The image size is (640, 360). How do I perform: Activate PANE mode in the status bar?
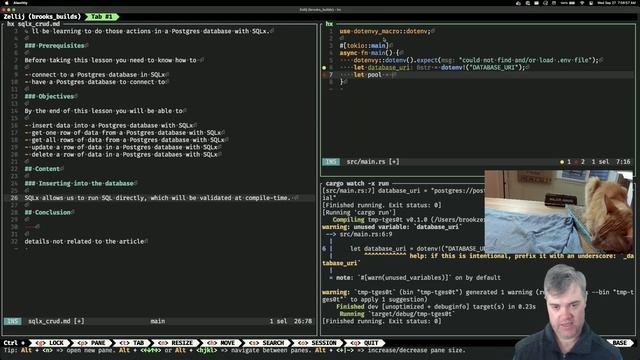point(92,343)
